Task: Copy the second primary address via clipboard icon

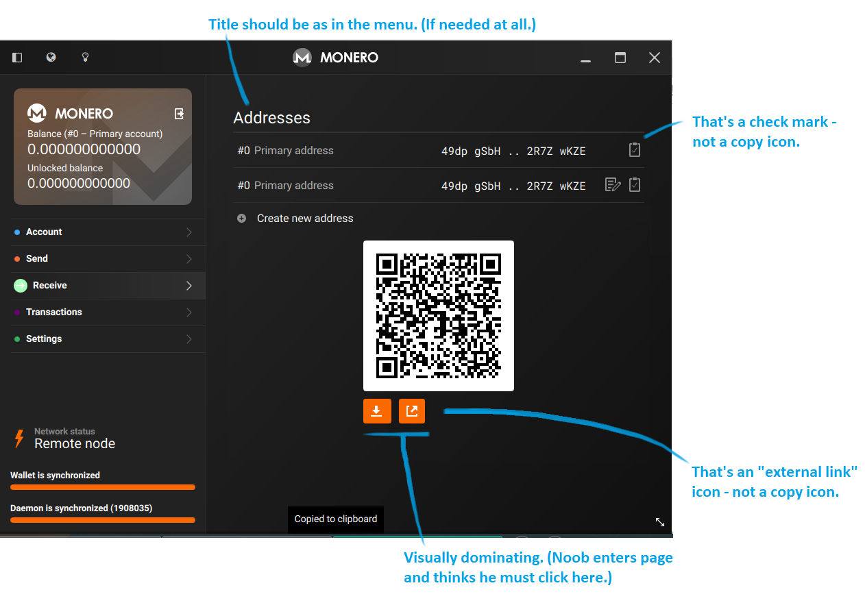Action: click(634, 184)
